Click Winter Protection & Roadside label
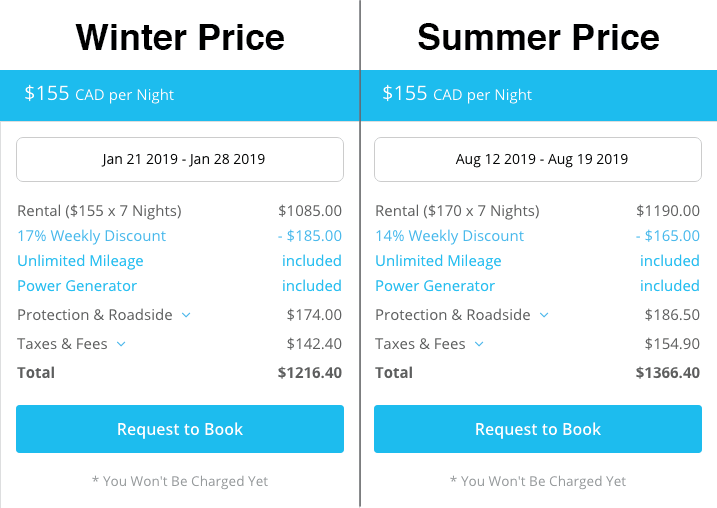Screen dimensions: 717x508 (x=95, y=315)
